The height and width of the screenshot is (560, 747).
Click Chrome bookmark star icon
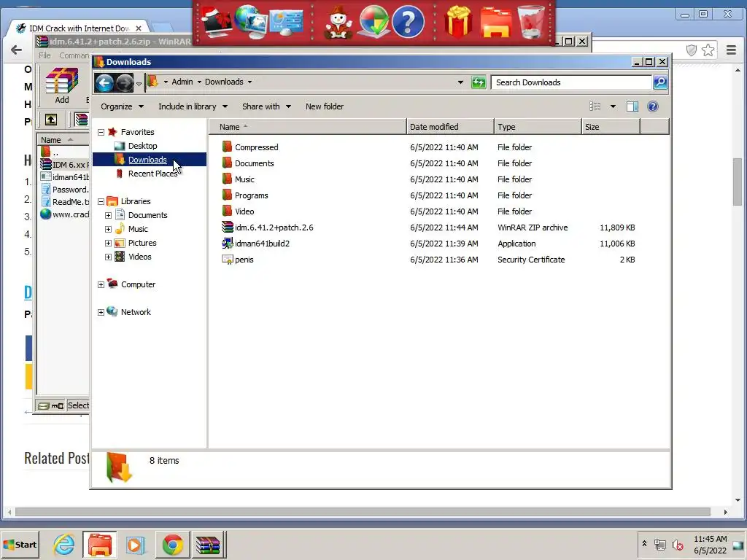[x=708, y=50]
